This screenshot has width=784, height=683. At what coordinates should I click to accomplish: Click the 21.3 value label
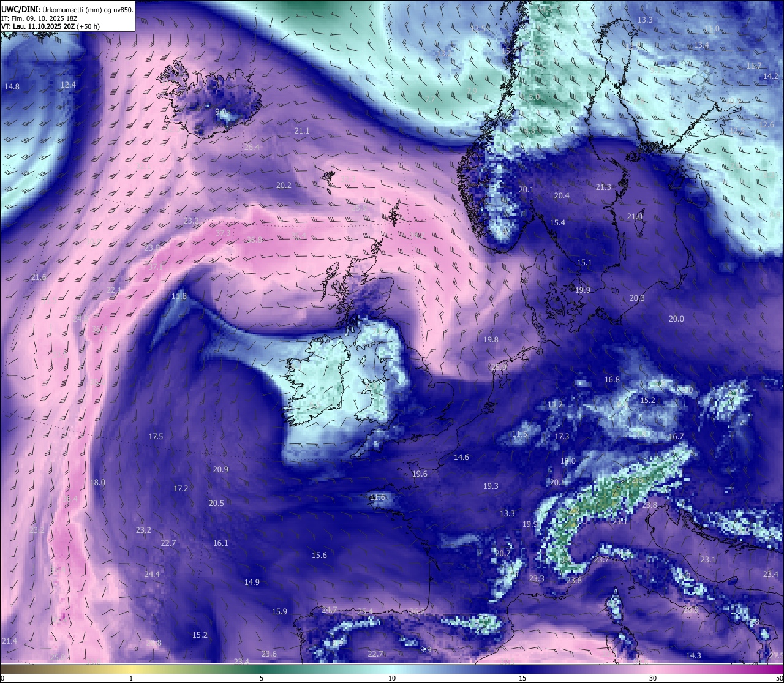click(603, 187)
